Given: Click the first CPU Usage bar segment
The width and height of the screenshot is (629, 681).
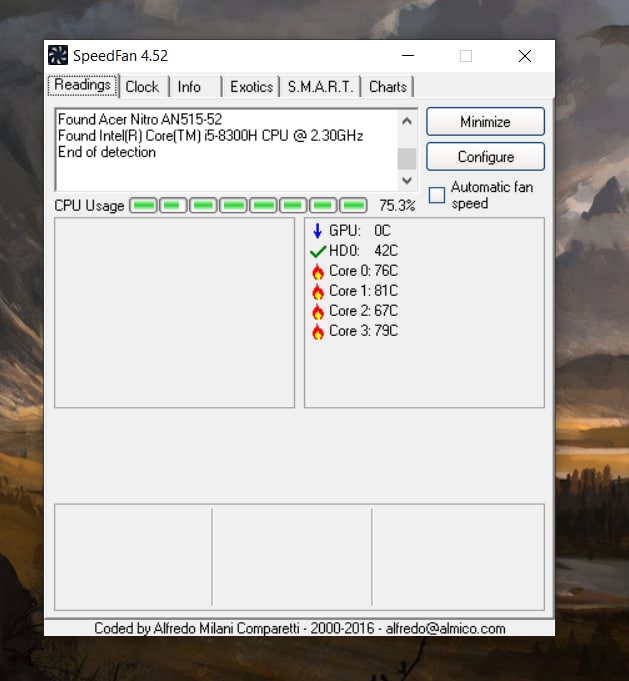Looking at the screenshot, I should (x=144, y=205).
